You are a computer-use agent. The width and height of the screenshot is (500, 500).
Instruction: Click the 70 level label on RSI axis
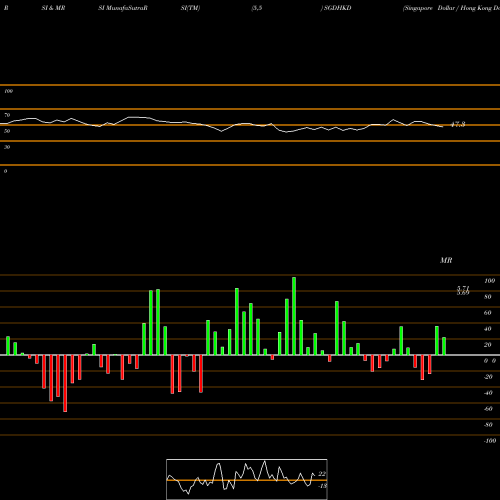[7, 115]
